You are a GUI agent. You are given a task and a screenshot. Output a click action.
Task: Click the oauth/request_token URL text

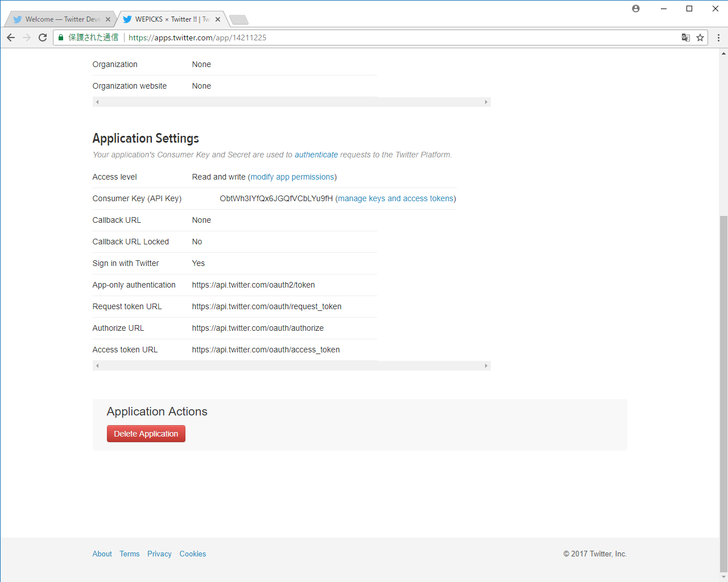267,306
